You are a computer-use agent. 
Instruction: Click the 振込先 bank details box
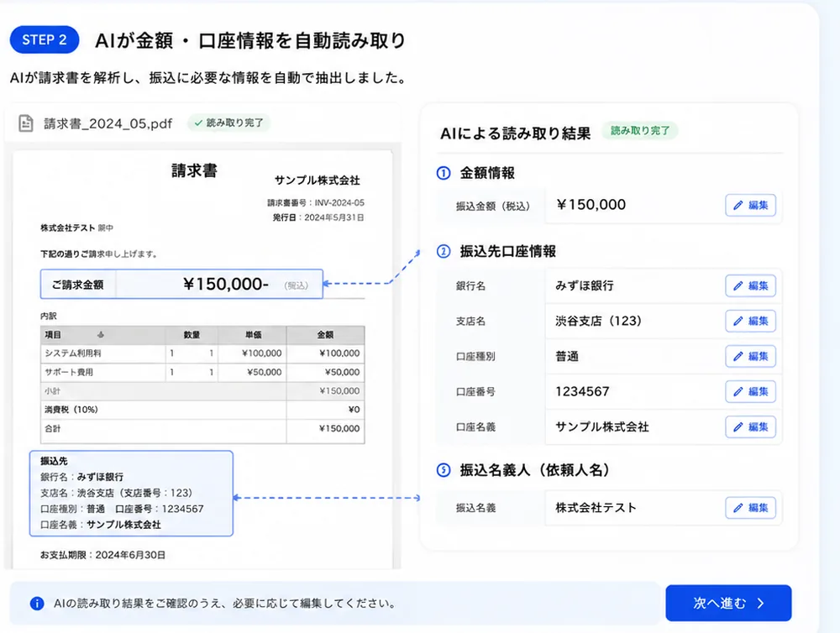(x=131, y=494)
